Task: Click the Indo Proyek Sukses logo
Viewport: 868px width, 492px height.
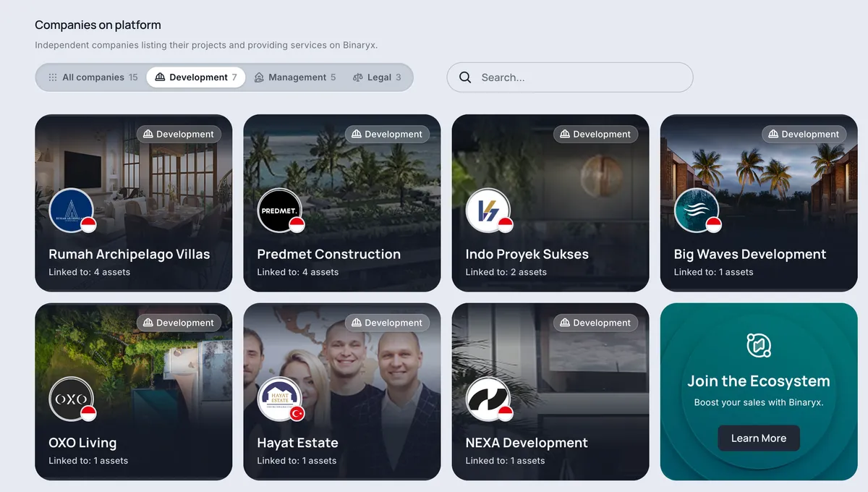Action: click(488, 211)
